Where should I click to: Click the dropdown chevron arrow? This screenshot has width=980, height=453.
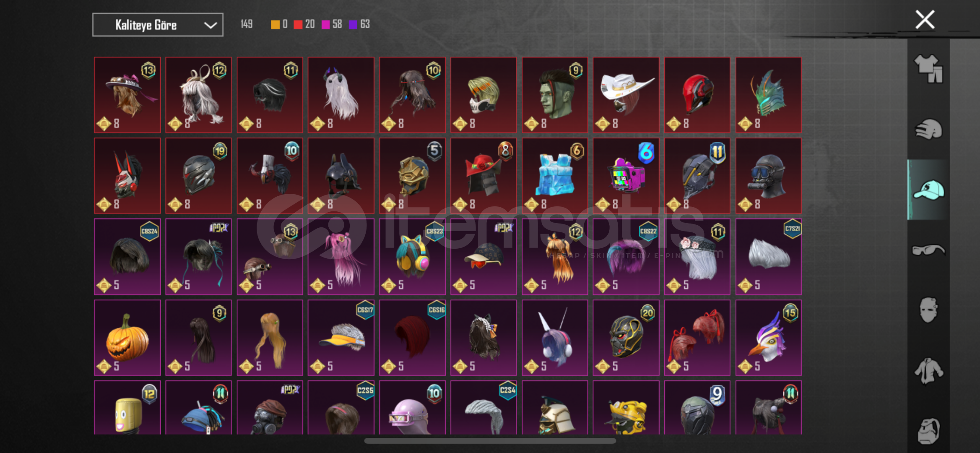coord(210,25)
